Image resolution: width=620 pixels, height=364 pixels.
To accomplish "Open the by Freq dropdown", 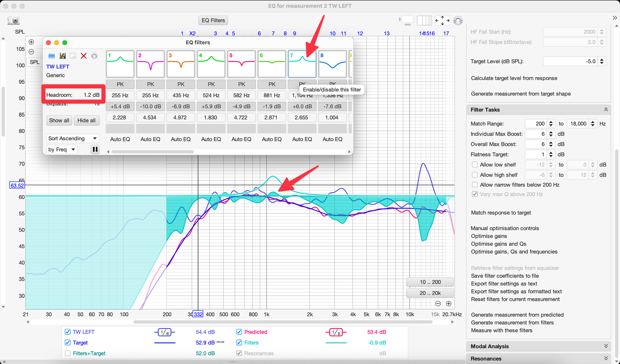I will [x=62, y=149].
